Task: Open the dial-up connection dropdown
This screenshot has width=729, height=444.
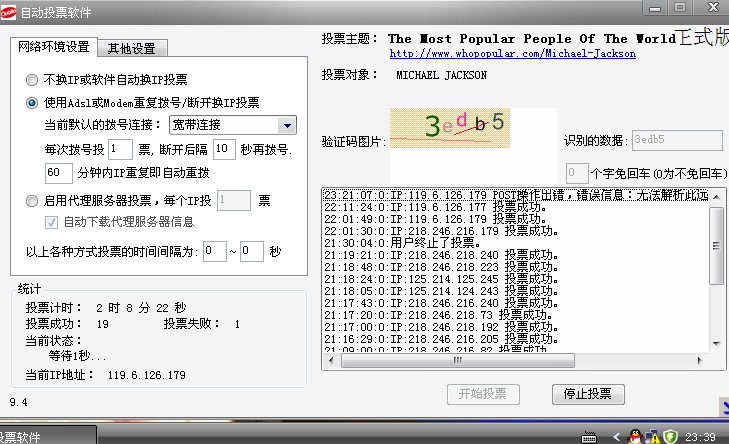Action: click(x=287, y=125)
